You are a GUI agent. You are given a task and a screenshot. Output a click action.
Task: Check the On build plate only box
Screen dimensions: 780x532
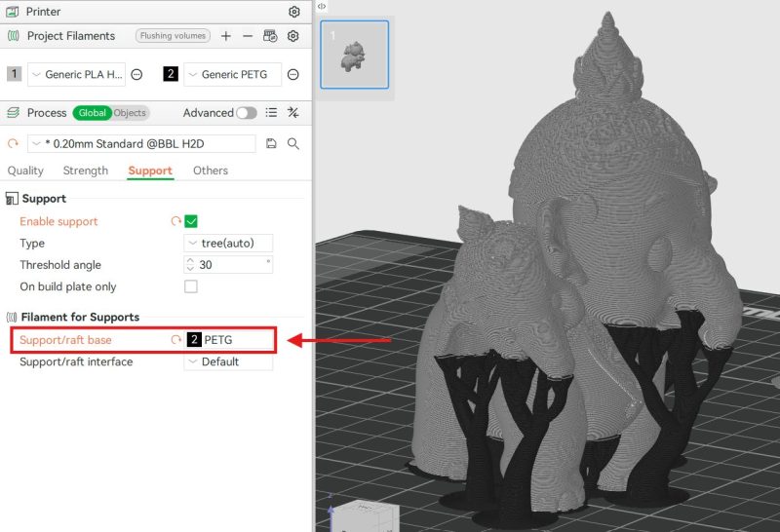point(191,286)
